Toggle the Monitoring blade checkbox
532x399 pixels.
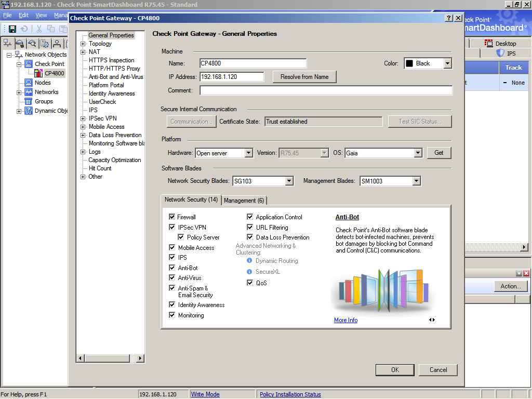(x=172, y=315)
